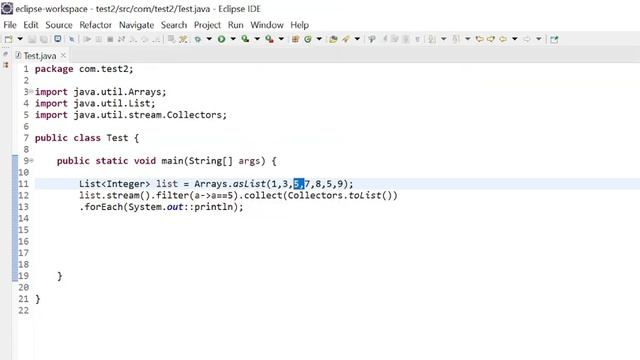Select the Test.java editor tab

[x=40, y=56]
